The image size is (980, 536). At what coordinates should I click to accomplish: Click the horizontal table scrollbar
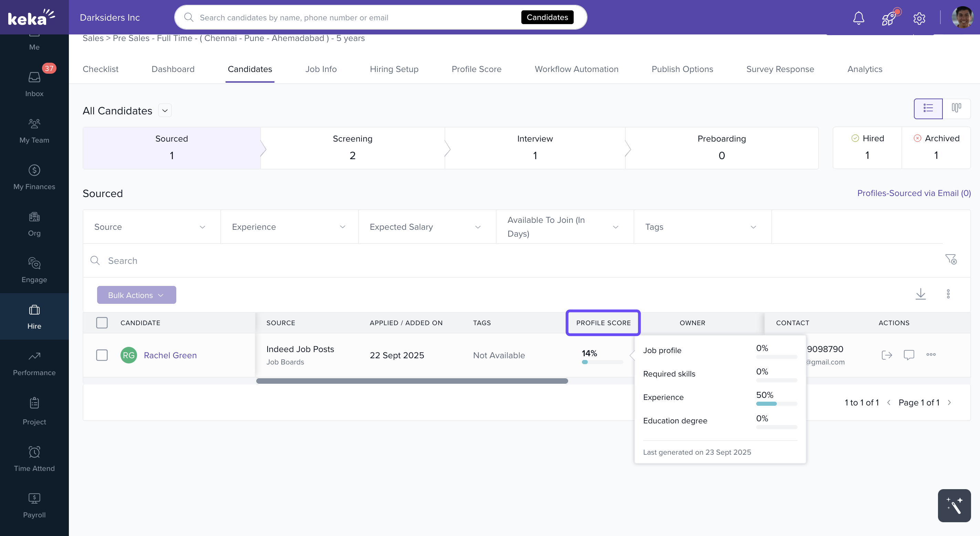tap(411, 381)
